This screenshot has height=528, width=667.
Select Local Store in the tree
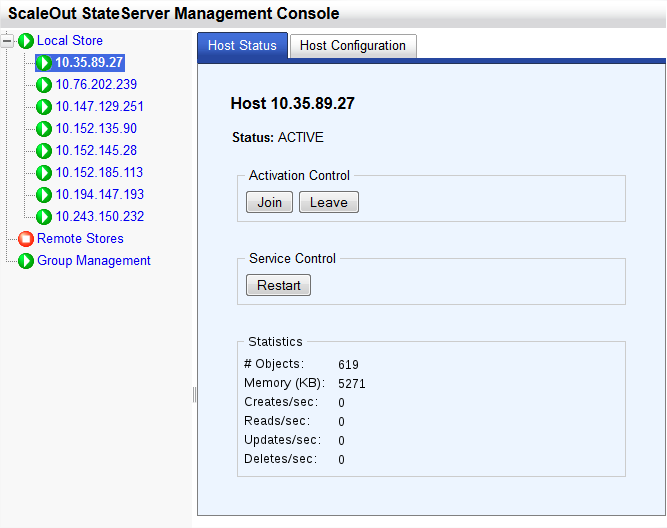pos(70,40)
